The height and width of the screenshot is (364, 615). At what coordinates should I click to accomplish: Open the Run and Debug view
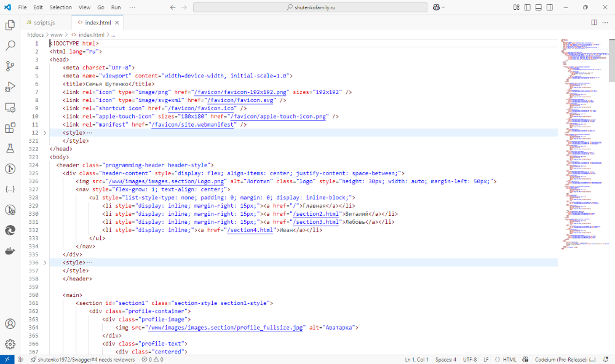pyautogui.click(x=9, y=86)
